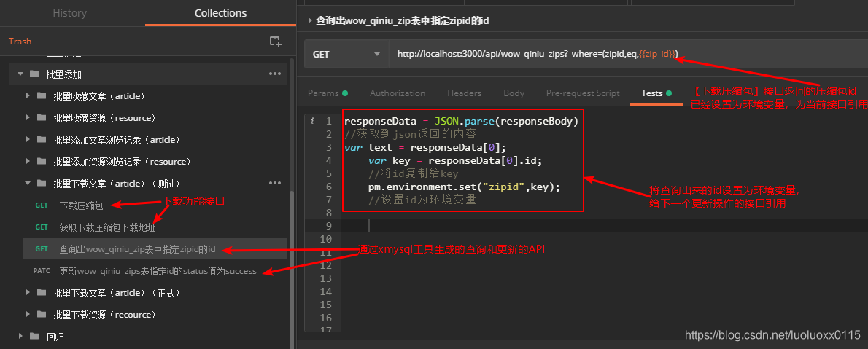Expand the 批量收藏资源（resource）folder
This screenshot has width=868, height=349.
pos(28,118)
